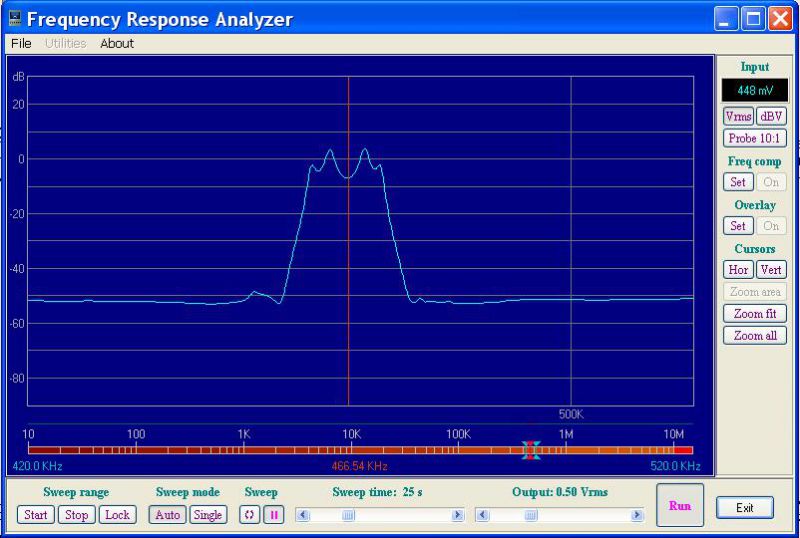Open the About menu
The image size is (800, 538).
click(x=117, y=43)
